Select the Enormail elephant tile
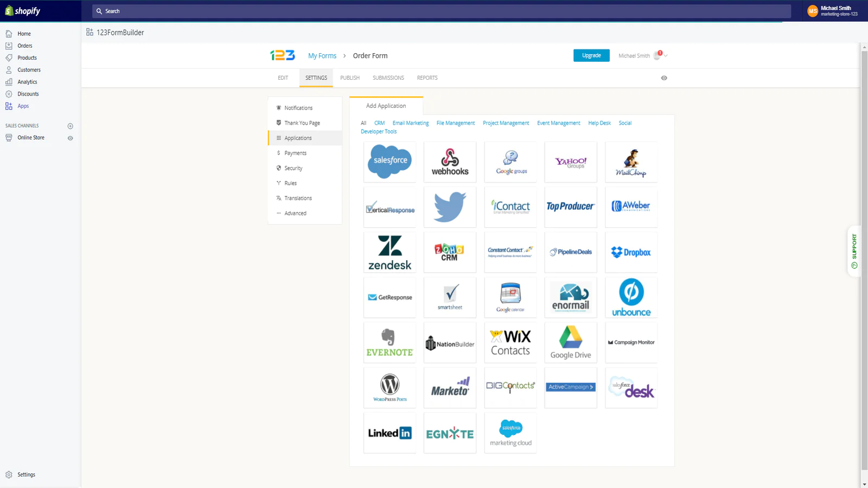 [571, 297]
